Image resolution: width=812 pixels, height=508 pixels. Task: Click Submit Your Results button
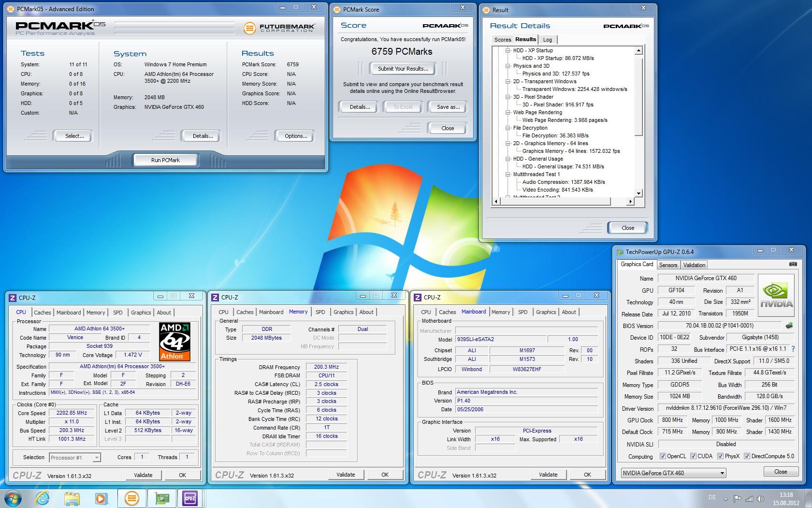(x=403, y=69)
